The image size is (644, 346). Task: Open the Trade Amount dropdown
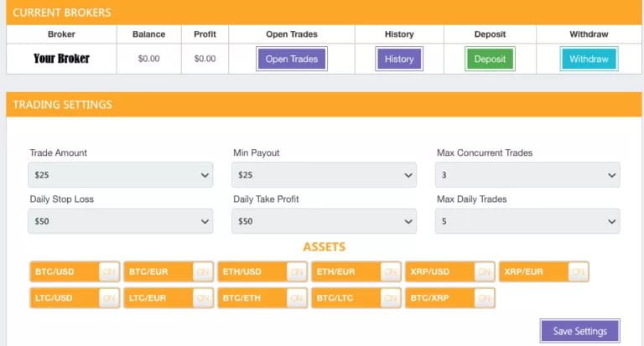[121, 175]
